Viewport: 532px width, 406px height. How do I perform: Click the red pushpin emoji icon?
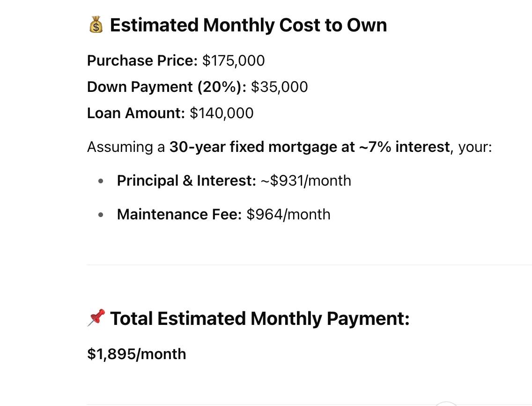(96, 318)
